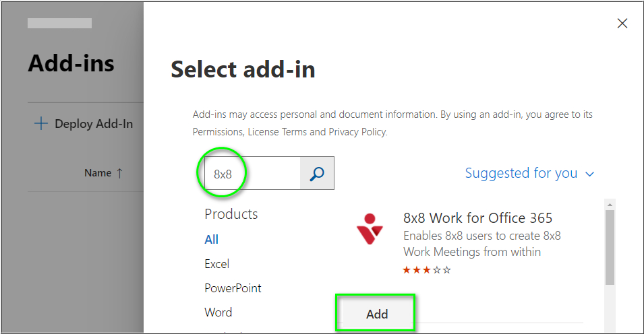
Task: Click the search magnifier icon
Action: (x=317, y=174)
